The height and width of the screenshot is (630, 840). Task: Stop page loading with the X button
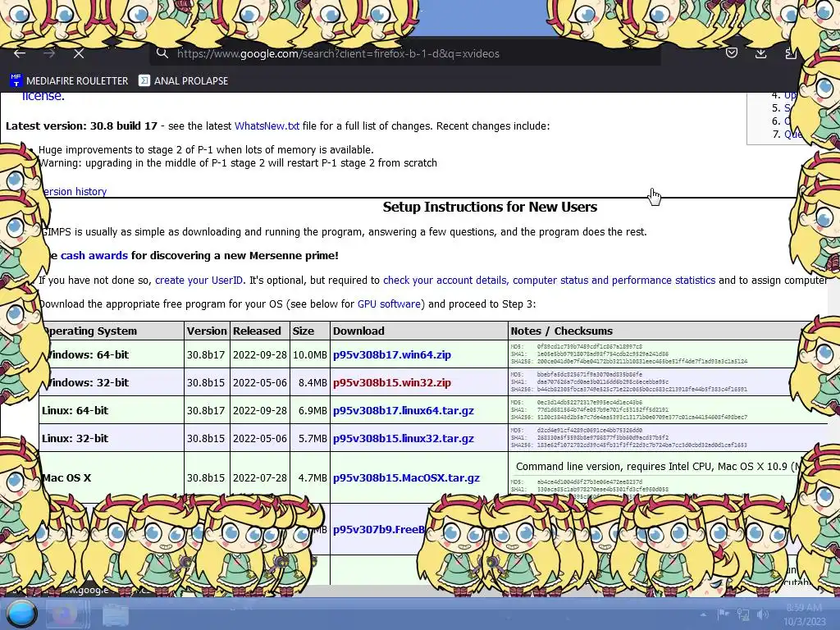point(79,53)
